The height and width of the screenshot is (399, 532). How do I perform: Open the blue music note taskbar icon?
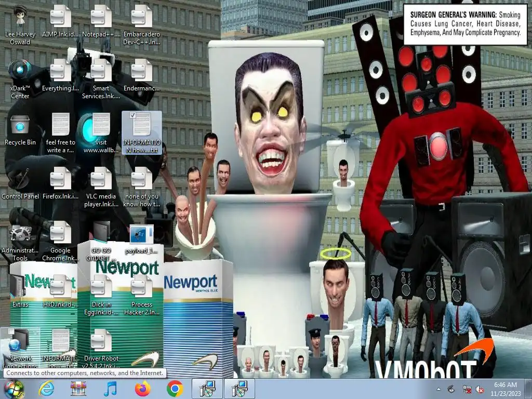pyautogui.click(x=110, y=389)
